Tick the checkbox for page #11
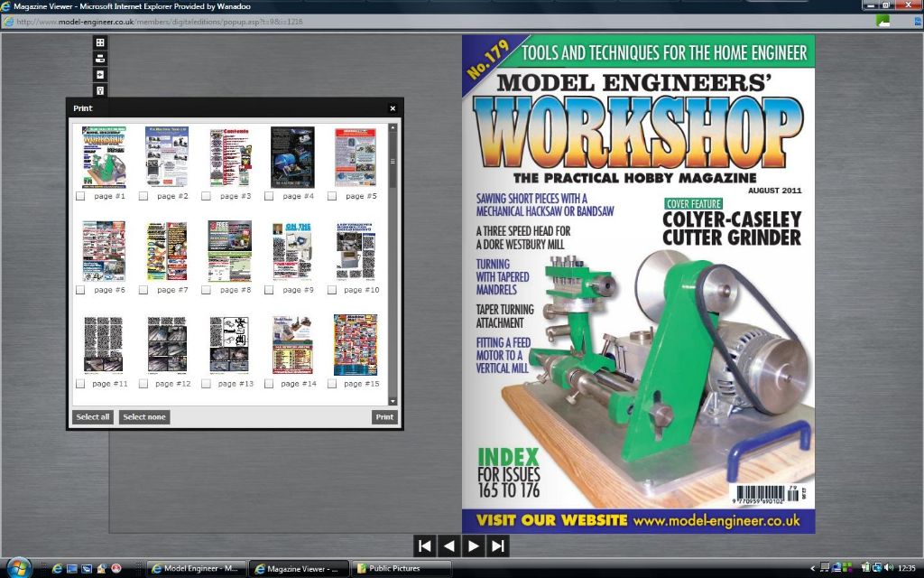The image size is (924, 578). click(80, 383)
